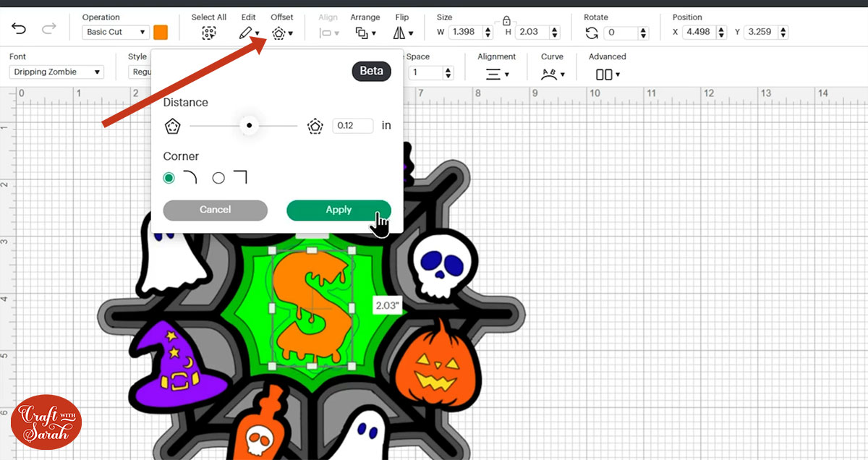Click the Width stepper arrows
Screen dimensions: 868x460
[488, 32]
